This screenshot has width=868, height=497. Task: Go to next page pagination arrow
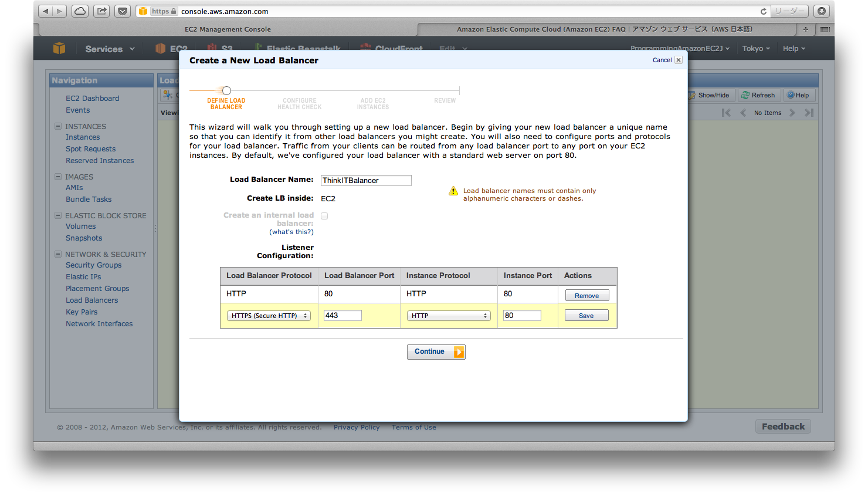point(792,113)
